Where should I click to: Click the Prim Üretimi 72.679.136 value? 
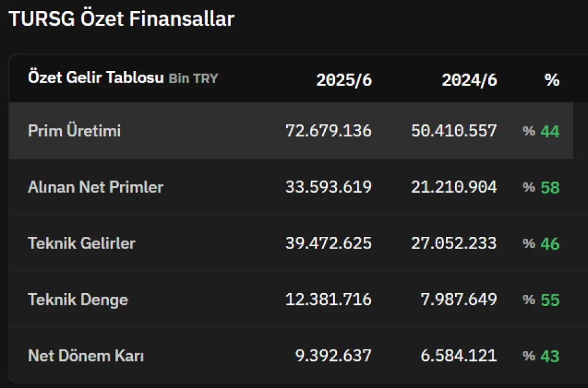(x=328, y=131)
